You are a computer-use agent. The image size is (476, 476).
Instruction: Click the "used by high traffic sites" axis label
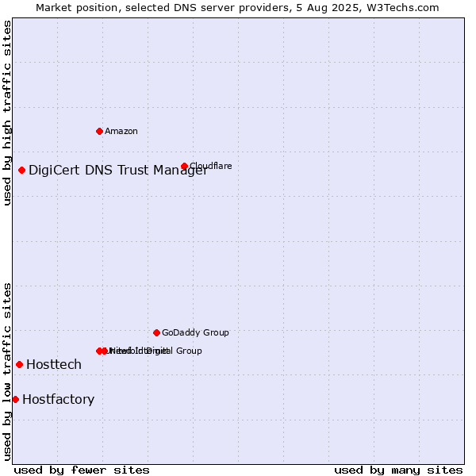(x=7, y=113)
